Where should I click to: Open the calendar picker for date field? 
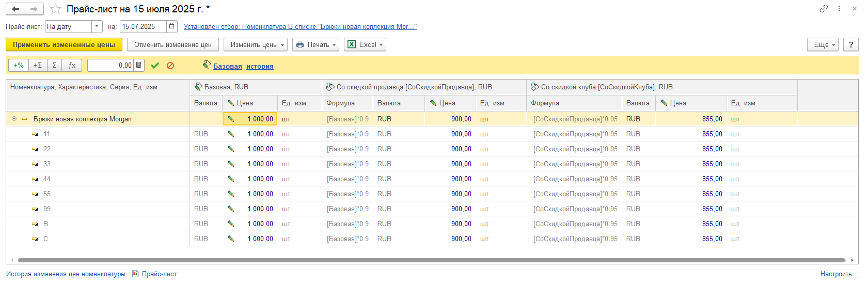[x=172, y=26]
